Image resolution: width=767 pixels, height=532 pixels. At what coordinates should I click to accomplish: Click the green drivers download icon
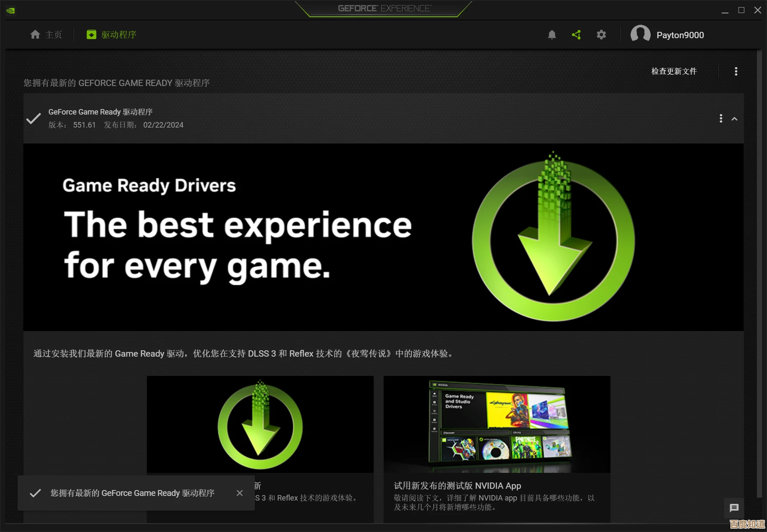click(91, 34)
